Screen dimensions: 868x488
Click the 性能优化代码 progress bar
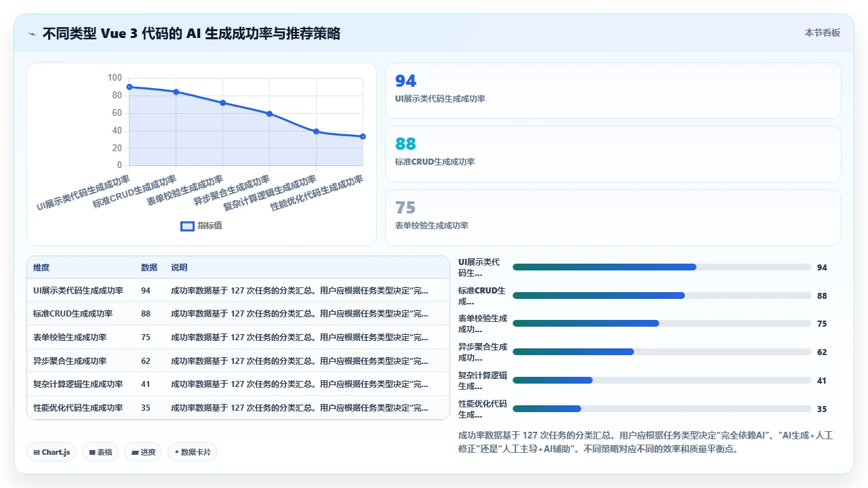point(662,409)
